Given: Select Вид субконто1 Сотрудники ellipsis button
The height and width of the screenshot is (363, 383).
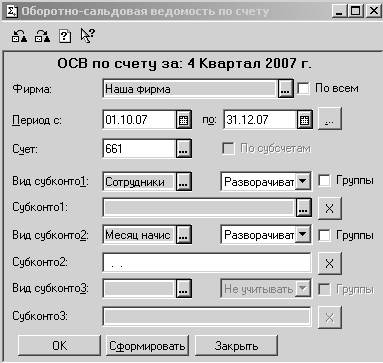Looking at the screenshot, I should [183, 182].
